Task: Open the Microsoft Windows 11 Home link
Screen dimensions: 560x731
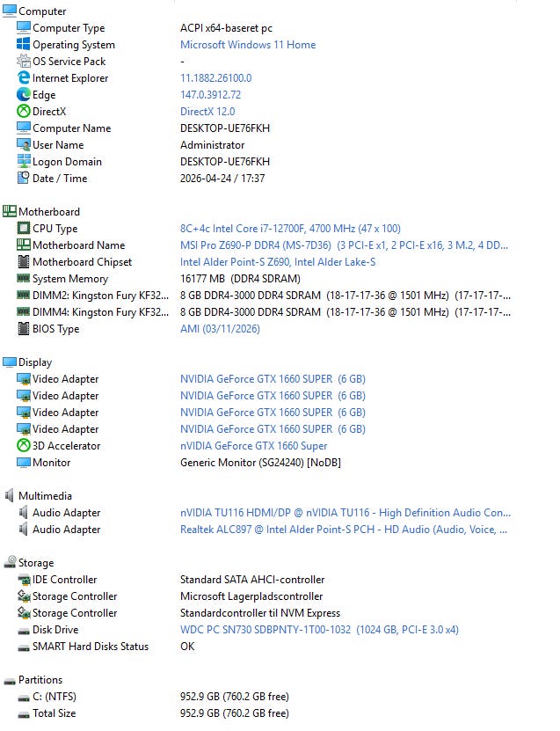Action: (x=248, y=45)
